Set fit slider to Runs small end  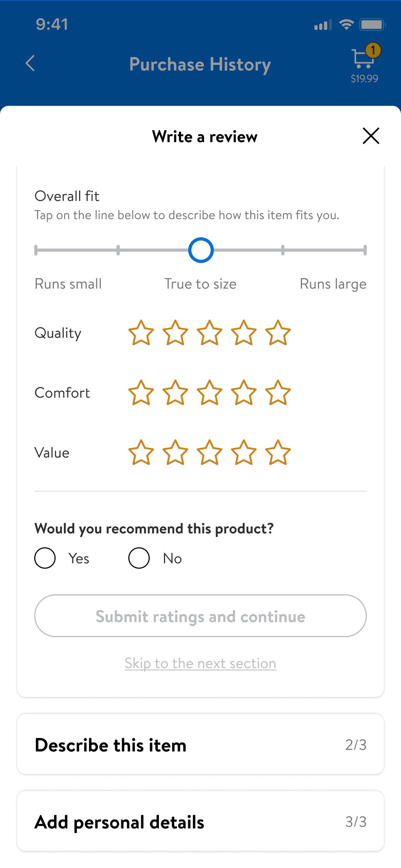(x=36, y=250)
